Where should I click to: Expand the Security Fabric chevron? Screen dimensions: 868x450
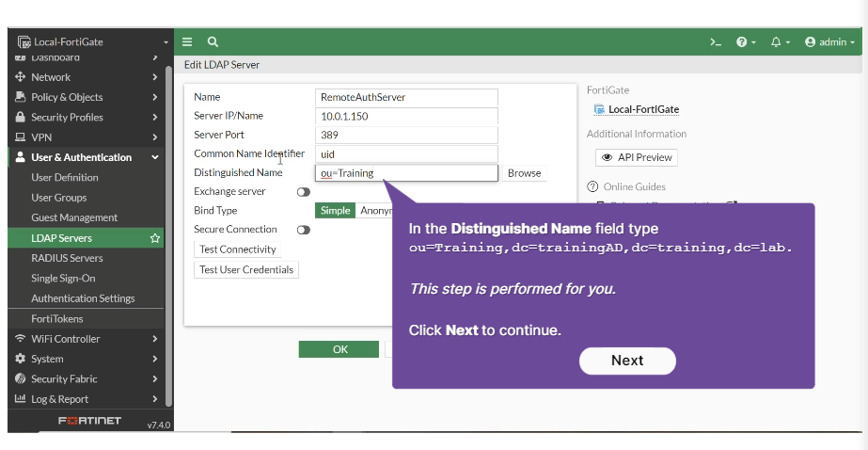pyautogui.click(x=155, y=378)
